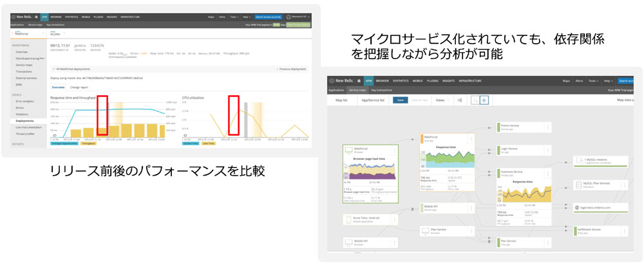Open Tools dropdown in left window
Viewport: 644px width, 263px height.
(x=234, y=17)
